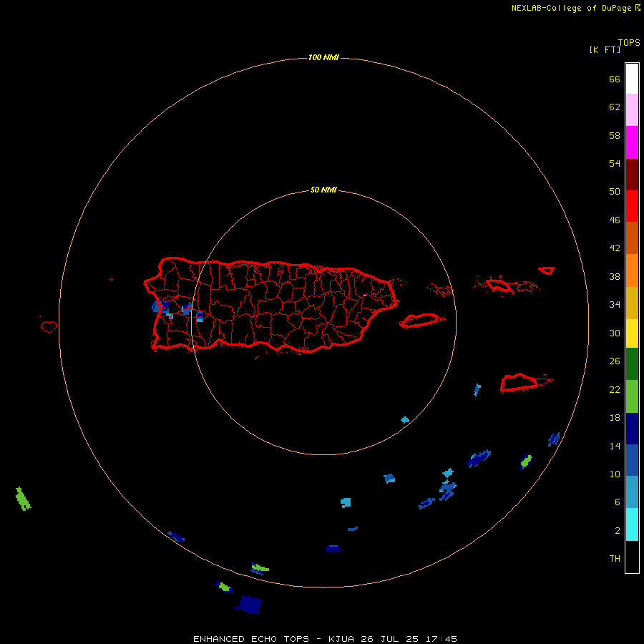Click the "66" legend value
Viewport: 644px width, 644px height.
(615, 79)
